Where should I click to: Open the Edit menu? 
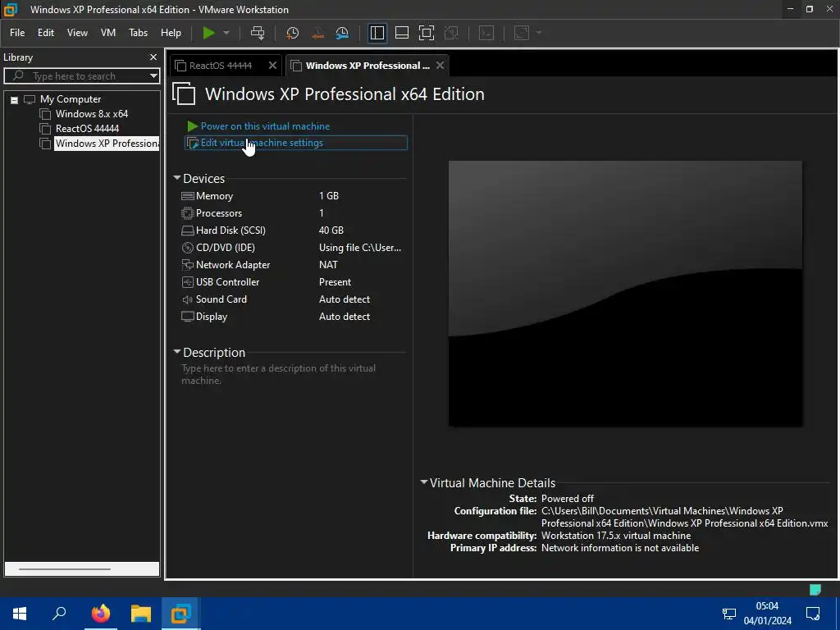(x=46, y=33)
